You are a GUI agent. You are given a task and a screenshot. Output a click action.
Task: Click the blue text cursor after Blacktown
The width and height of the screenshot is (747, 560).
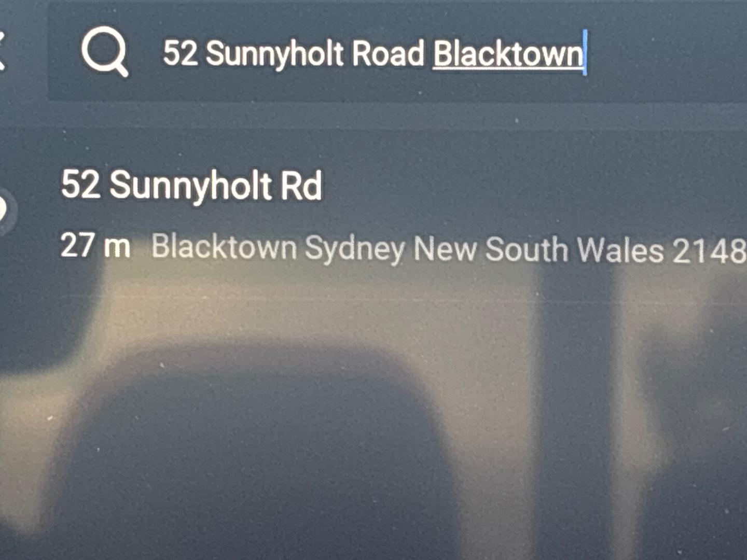pos(585,53)
